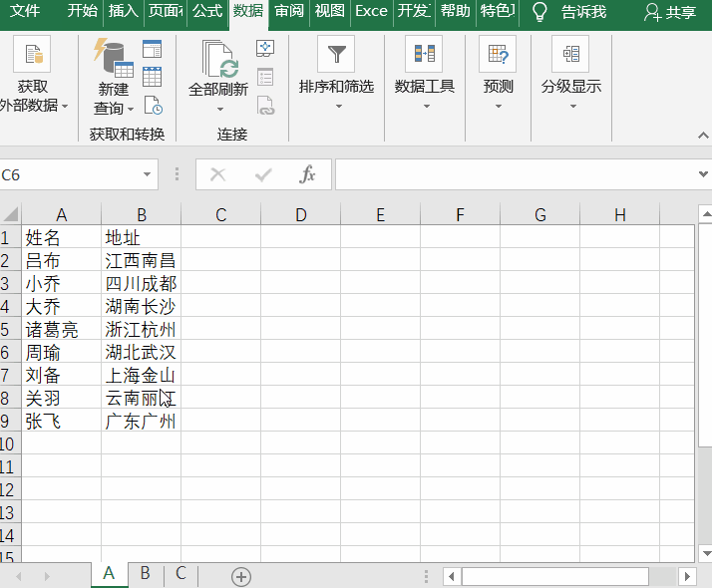Image resolution: width=712 pixels, height=588 pixels.
Task: Select column header D
Action: (300, 214)
